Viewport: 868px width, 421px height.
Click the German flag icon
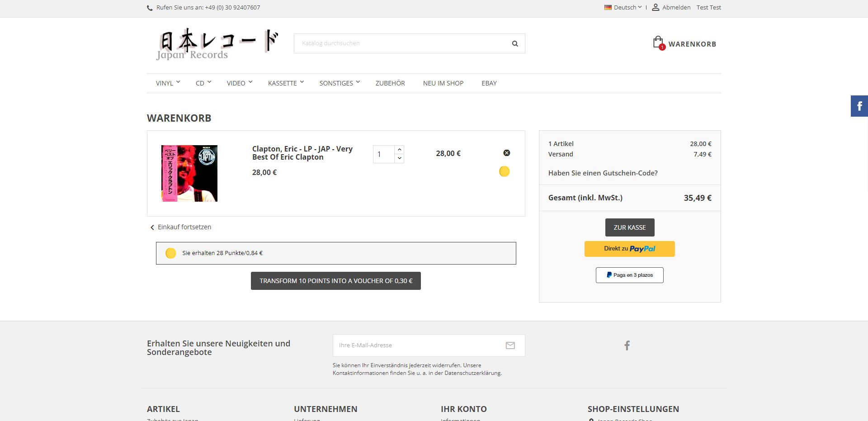(608, 7)
